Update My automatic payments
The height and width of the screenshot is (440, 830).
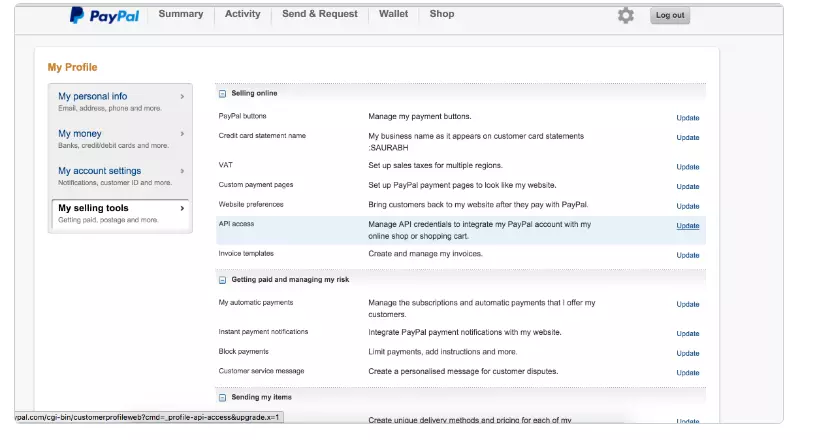point(688,304)
